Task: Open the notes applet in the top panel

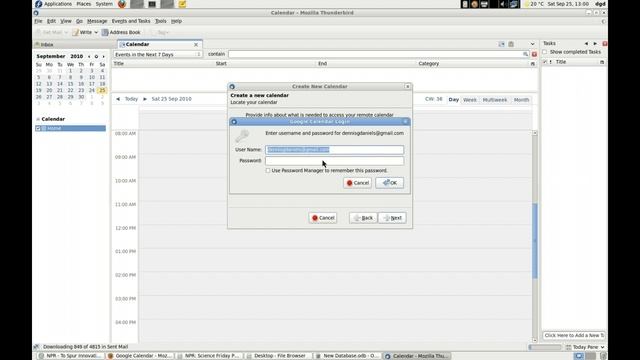Action: click(182, 4)
